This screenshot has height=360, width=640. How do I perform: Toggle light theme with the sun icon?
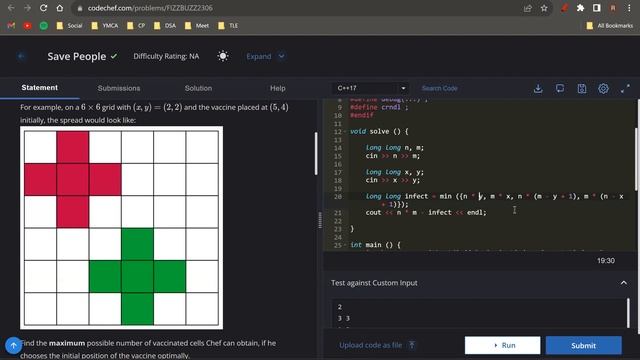223,56
